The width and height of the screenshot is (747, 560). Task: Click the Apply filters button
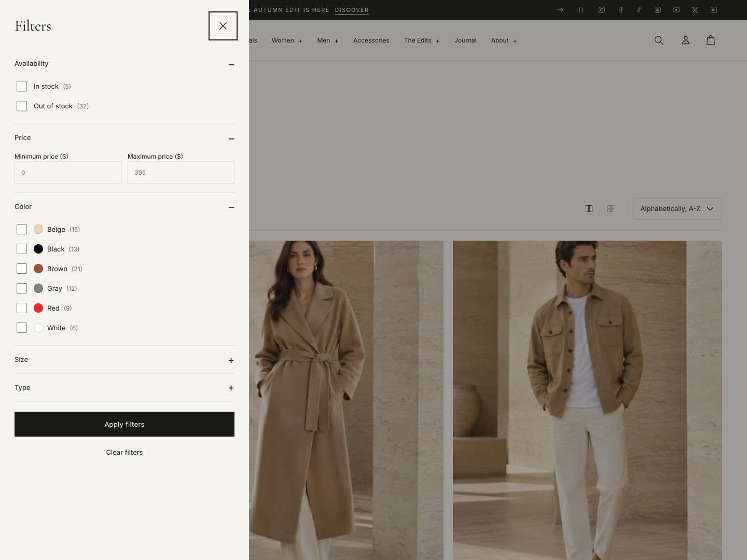125,424
